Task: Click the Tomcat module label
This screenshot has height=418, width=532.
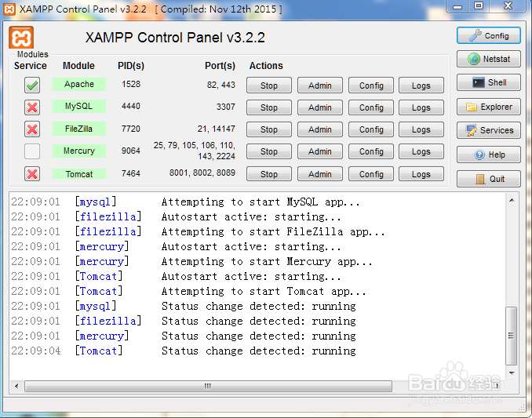Action: (x=79, y=174)
